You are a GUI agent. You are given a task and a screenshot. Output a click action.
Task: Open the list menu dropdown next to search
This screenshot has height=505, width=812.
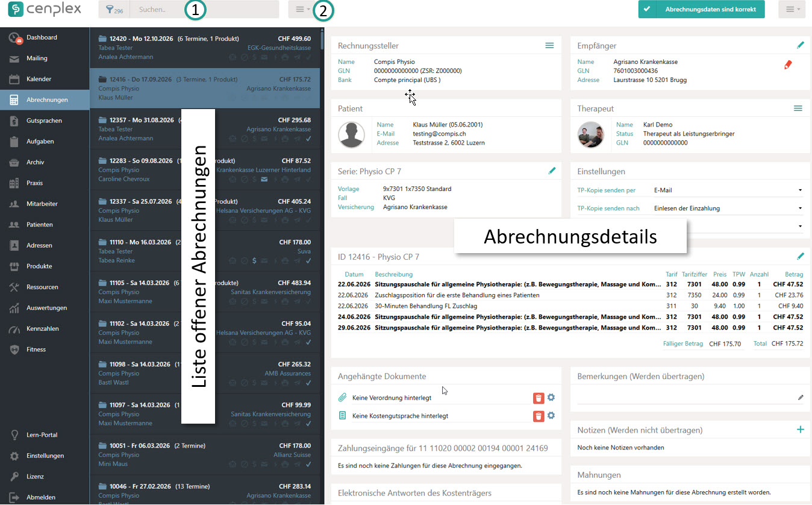point(302,10)
